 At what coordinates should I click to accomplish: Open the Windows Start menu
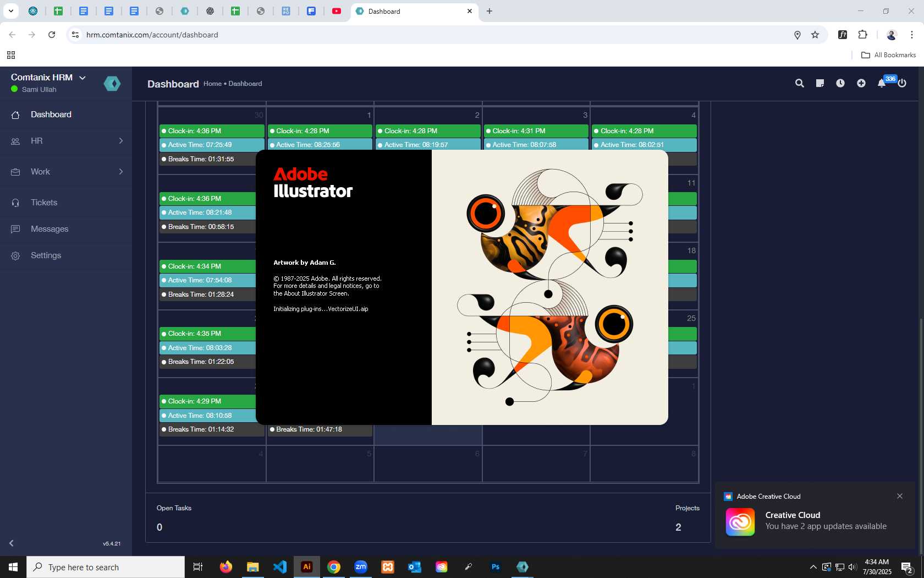coord(13,567)
